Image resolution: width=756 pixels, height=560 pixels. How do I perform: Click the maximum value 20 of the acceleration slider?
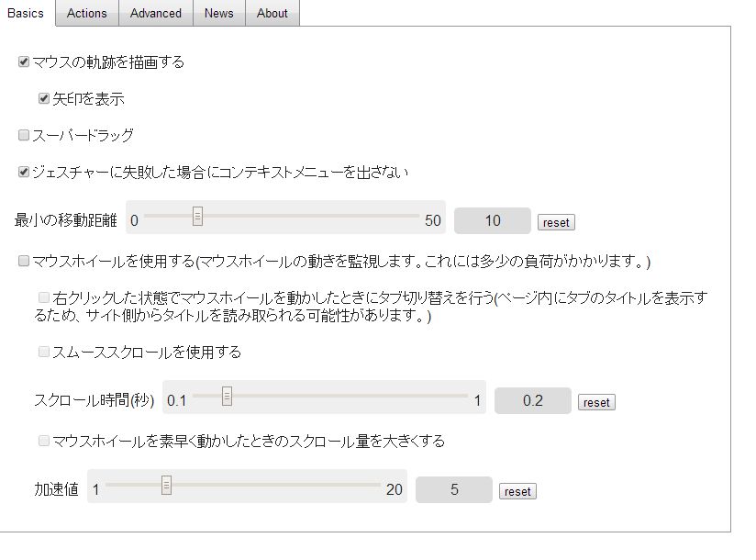coord(394,489)
